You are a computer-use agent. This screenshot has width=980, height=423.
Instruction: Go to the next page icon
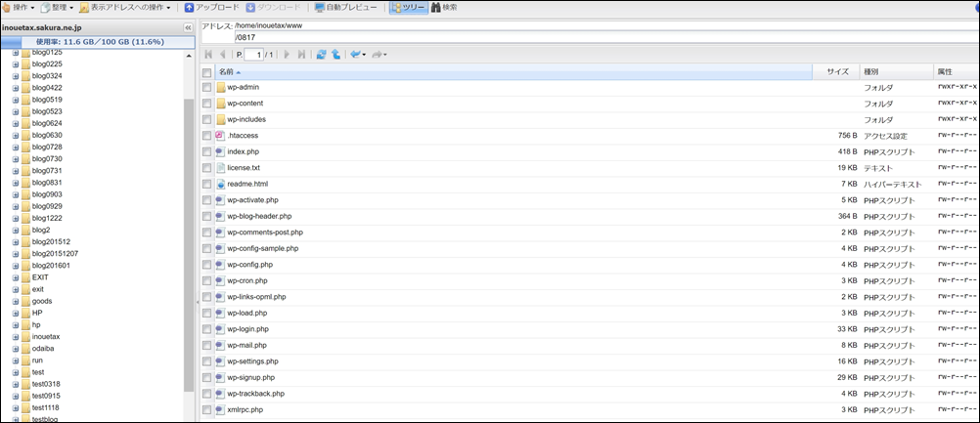(287, 55)
